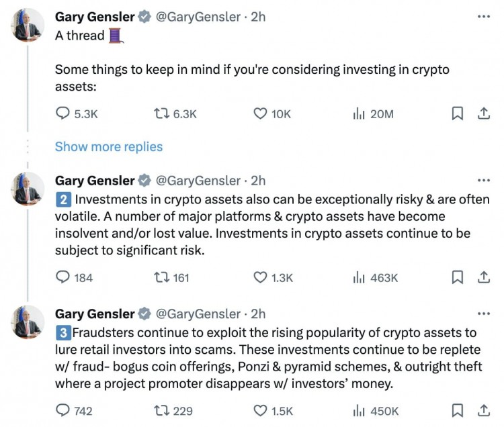
Task: Bookmark the second tweet about volatile crypto
Action: tap(458, 277)
